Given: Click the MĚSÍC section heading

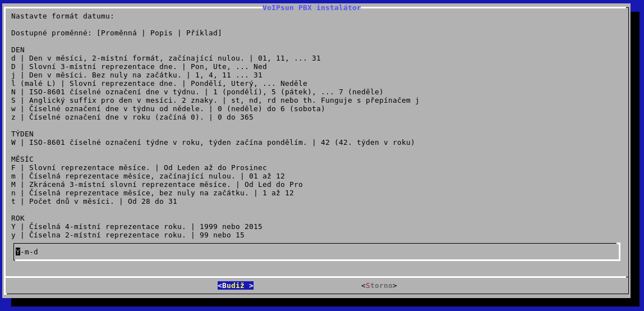Looking at the screenshot, I should pos(22,159).
